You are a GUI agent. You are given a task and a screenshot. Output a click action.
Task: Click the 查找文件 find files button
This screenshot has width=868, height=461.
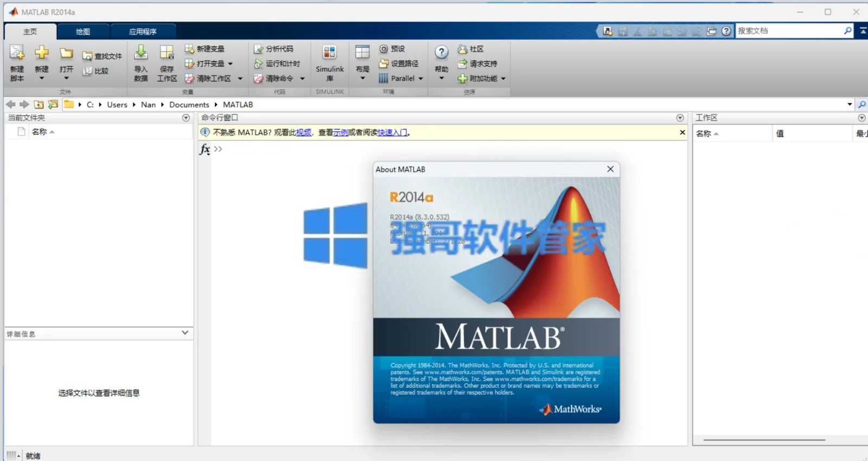coord(102,56)
